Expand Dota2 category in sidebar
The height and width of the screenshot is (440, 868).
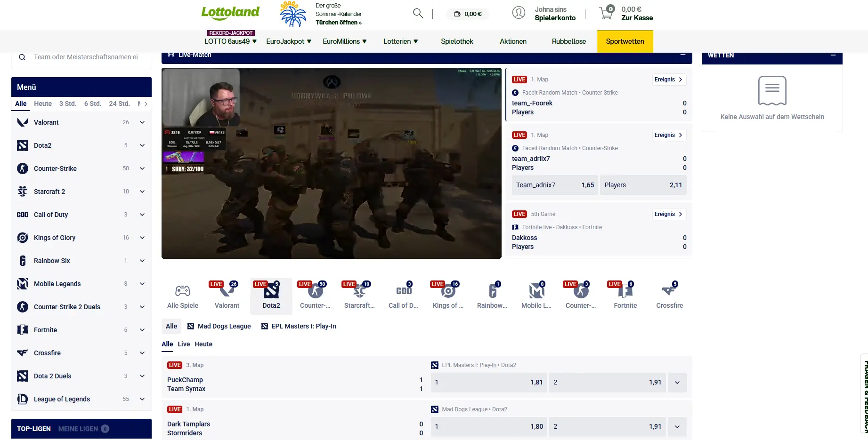[x=142, y=145]
